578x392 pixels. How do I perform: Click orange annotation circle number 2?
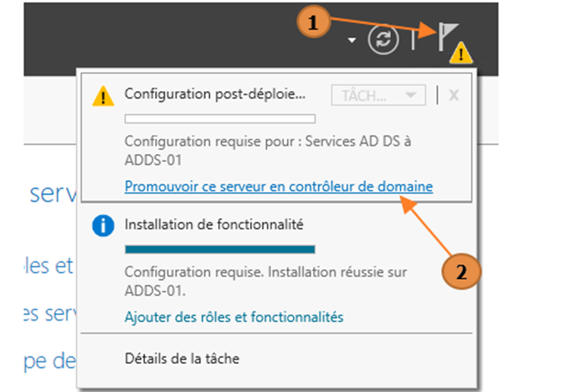(x=461, y=272)
